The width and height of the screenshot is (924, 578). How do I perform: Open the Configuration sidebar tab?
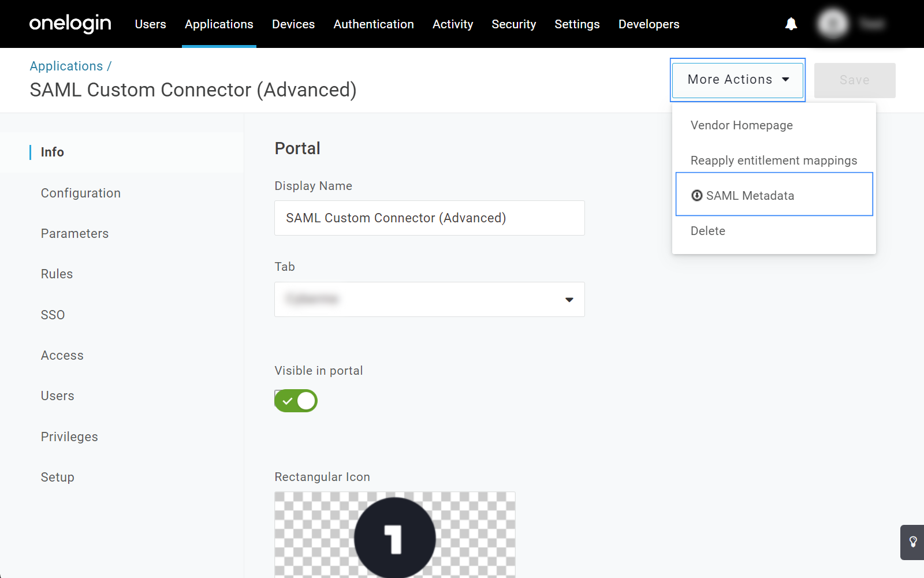pos(81,193)
